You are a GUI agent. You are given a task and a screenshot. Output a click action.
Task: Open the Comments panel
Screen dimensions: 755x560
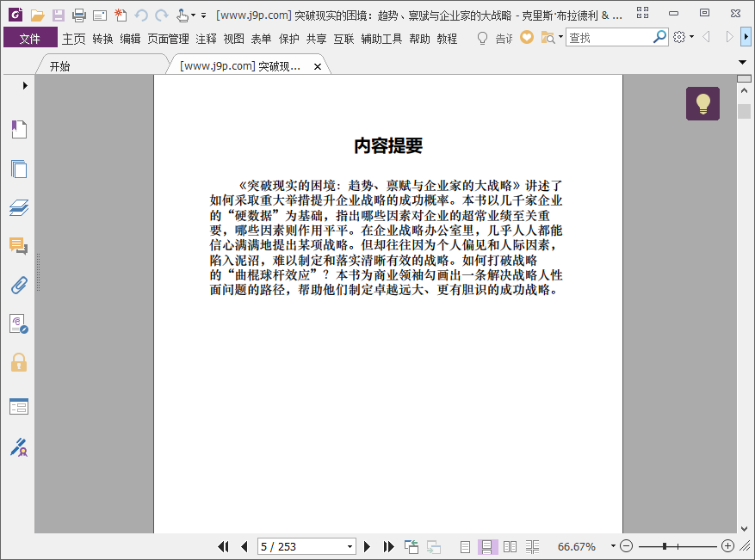[18, 246]
